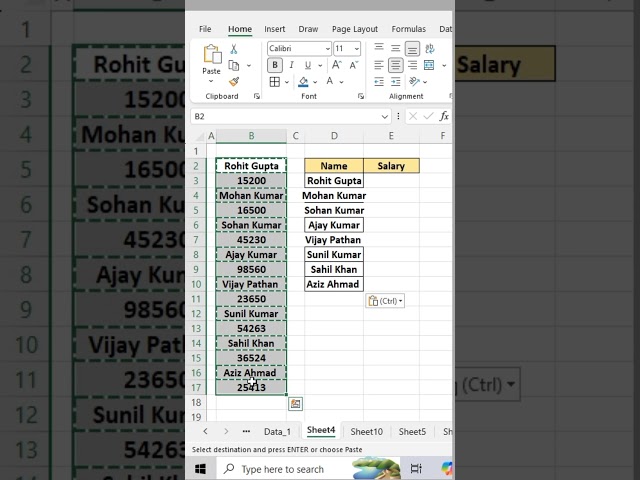Click the Paste clipboard icon
This screenshot has width=640, height=480.
point(212,54)
